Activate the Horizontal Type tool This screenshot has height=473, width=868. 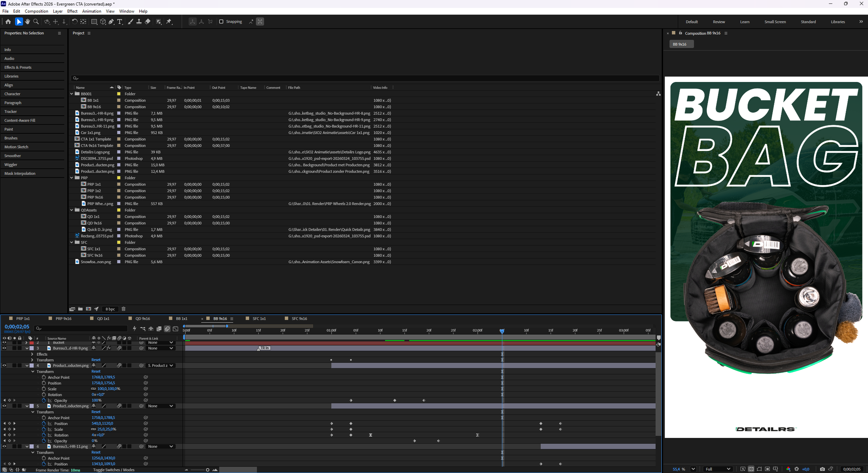120,22
